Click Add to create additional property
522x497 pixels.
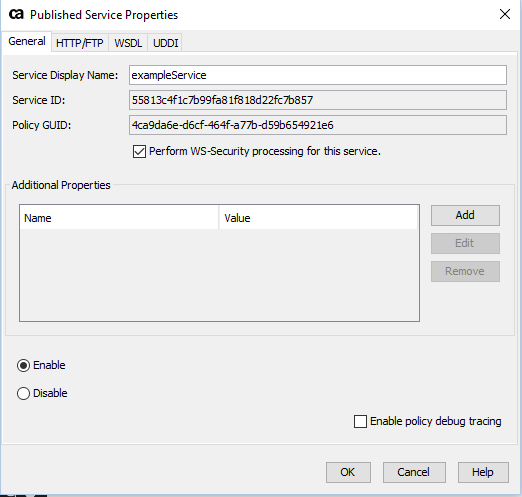(465, 215)
